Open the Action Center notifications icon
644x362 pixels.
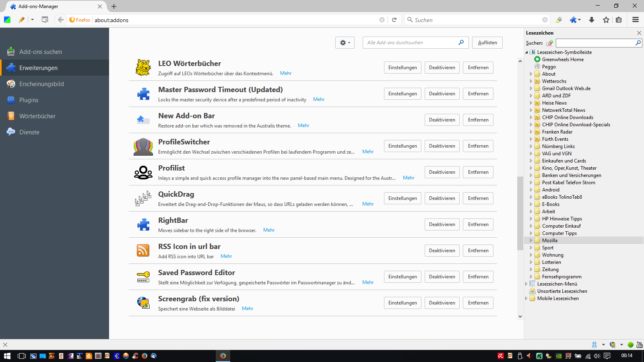[607, 356]
